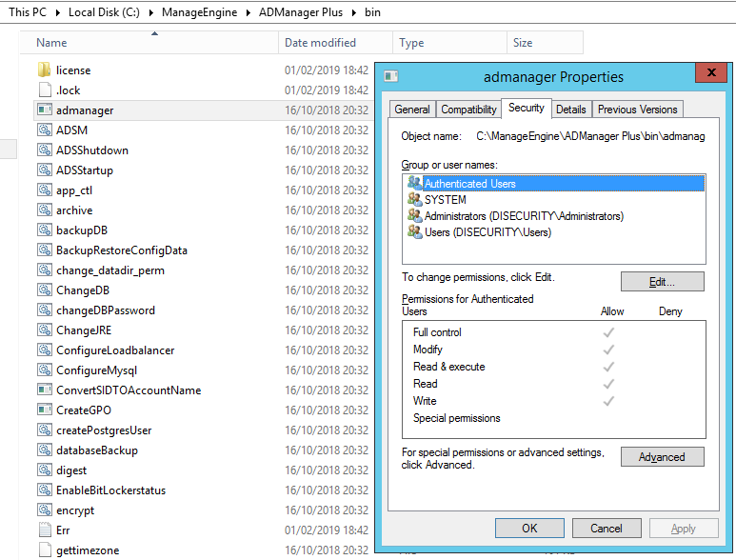Click the Full control permission row

pos(554,332)
